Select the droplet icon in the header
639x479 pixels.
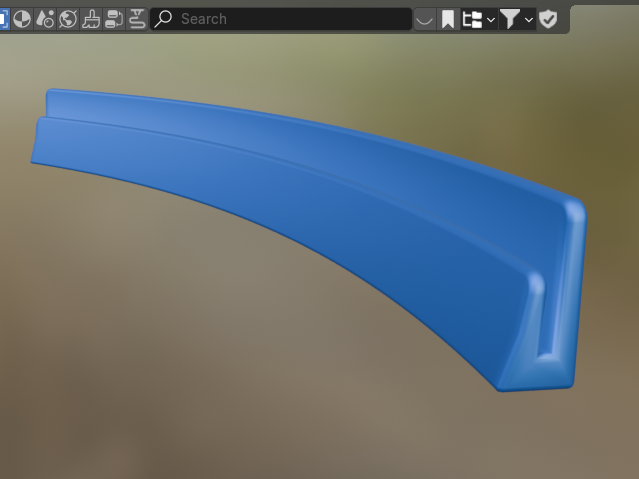pos(45,18)
